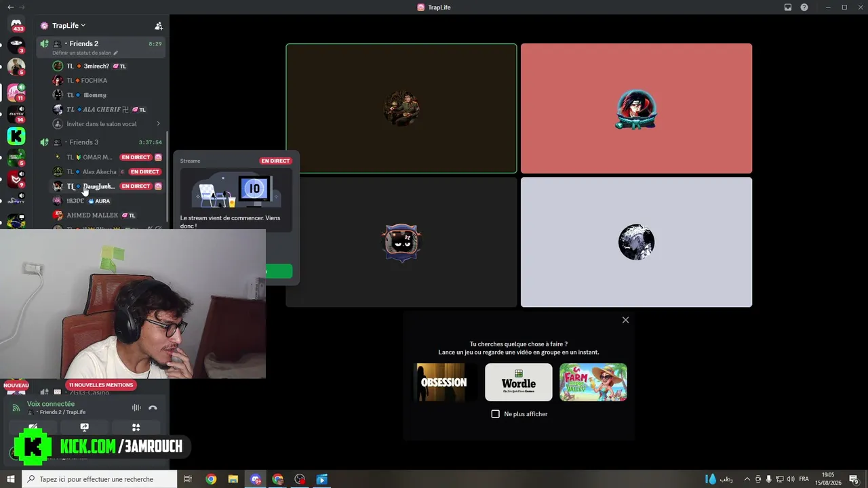Open Google Chrome from the taskbar
This screenshot has width=868, height=488.
click(x=211, y=479)
